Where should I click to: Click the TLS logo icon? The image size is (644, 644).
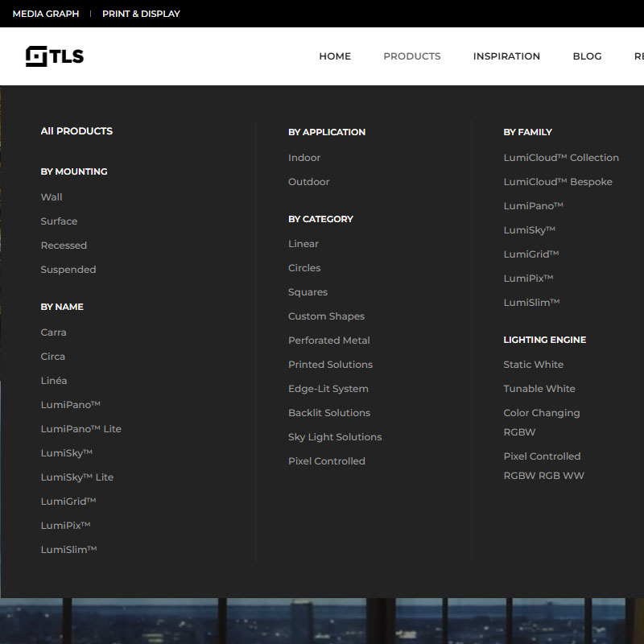coord(37,56)
